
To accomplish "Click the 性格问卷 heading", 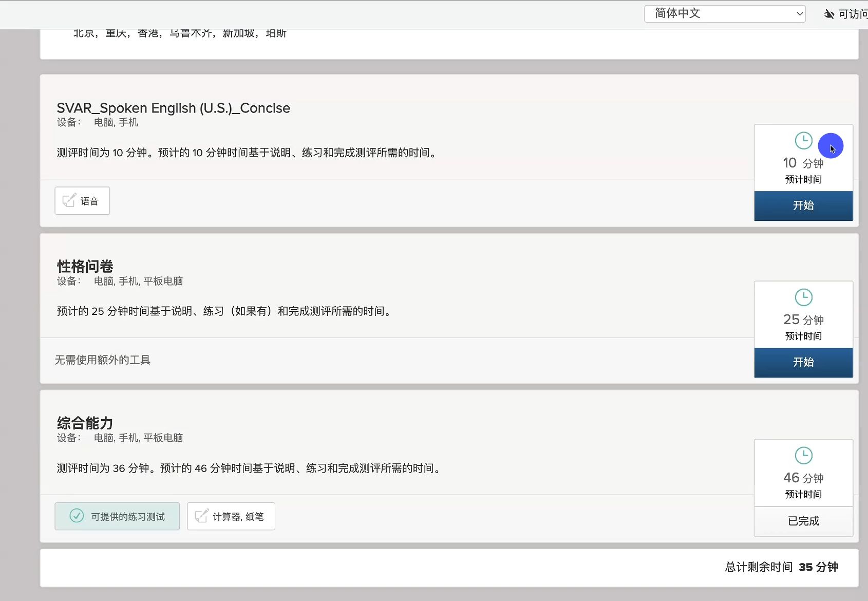I will pyautogui.click(x=85, y=267).
